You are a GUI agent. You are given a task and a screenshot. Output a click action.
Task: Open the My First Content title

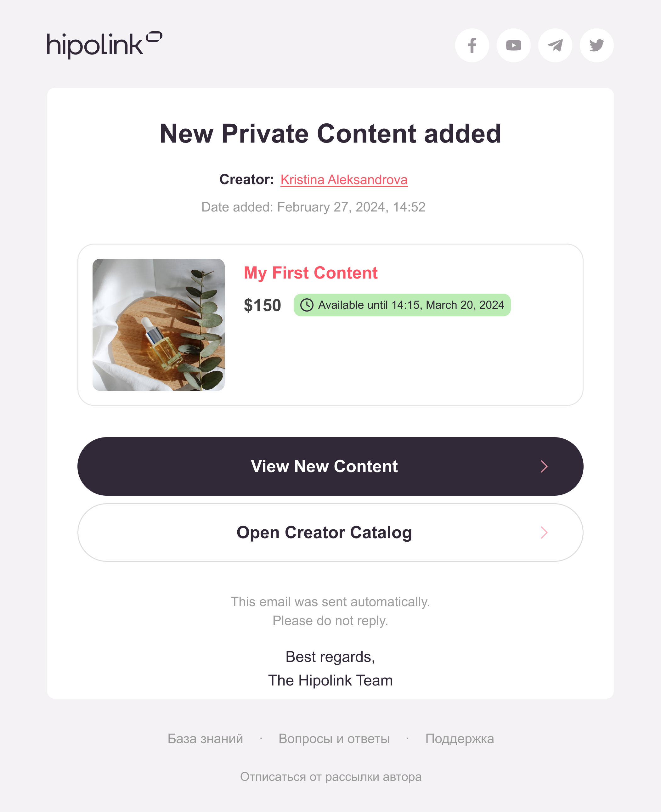pyautogui.click(x=310, y=273)
